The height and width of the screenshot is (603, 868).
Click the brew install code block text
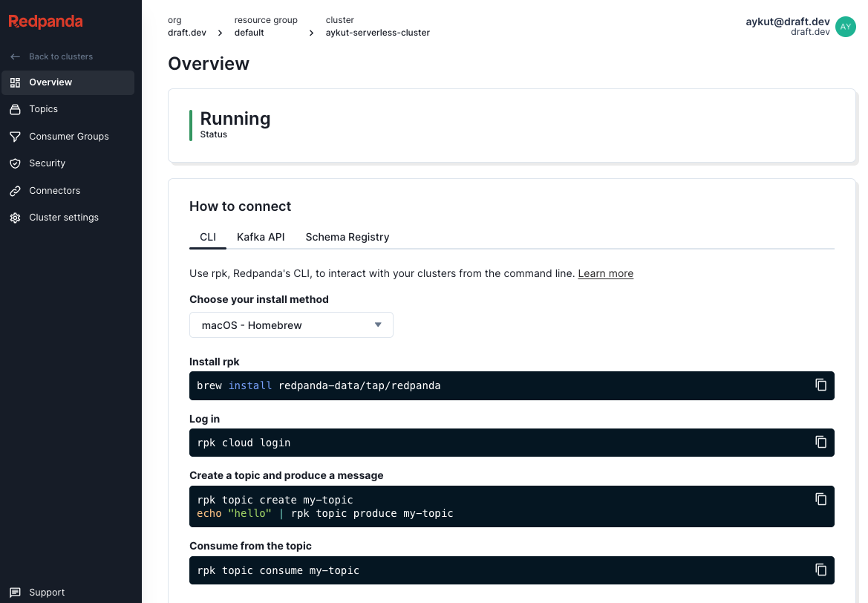[x=319, y=385]
